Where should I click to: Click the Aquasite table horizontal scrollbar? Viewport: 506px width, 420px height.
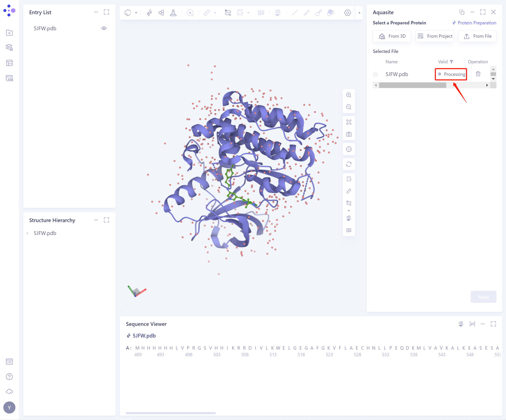pyautogui.click(x=412, y=85)
